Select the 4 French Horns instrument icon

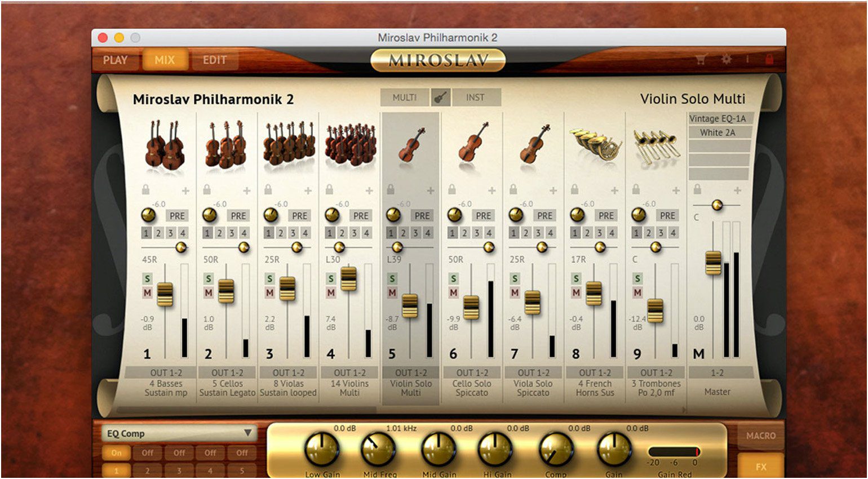595,145
